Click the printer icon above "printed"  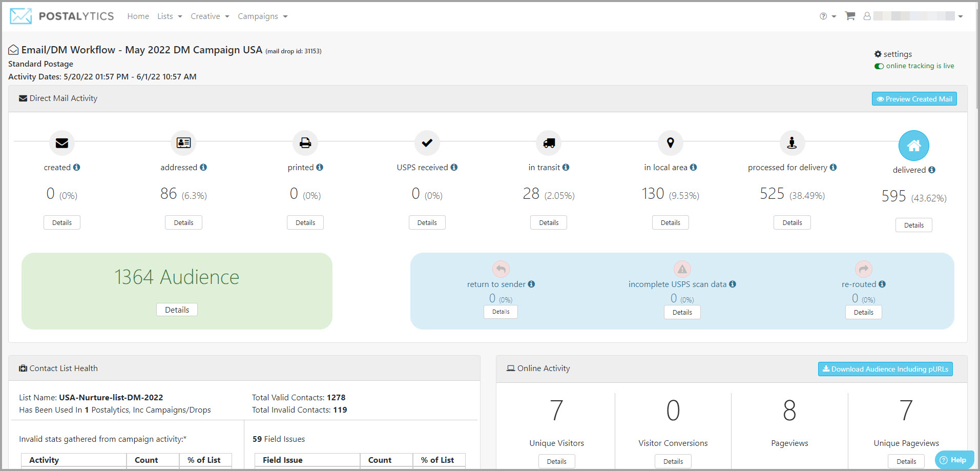coord(305,143)
